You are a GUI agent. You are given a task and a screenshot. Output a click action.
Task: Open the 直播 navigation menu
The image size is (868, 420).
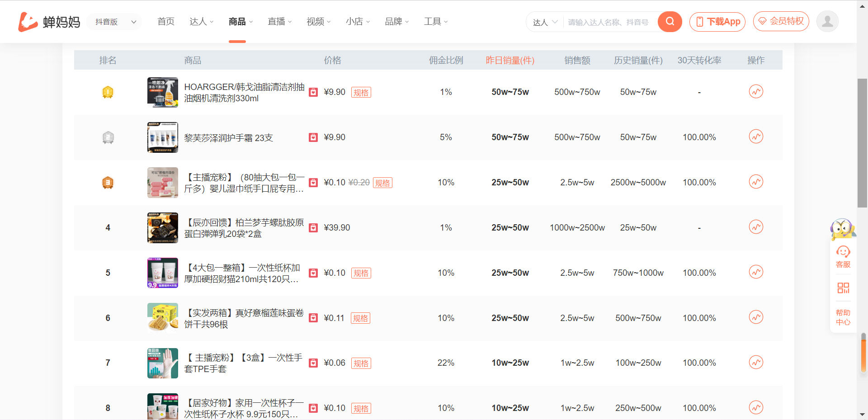click(x=279, y=22)
